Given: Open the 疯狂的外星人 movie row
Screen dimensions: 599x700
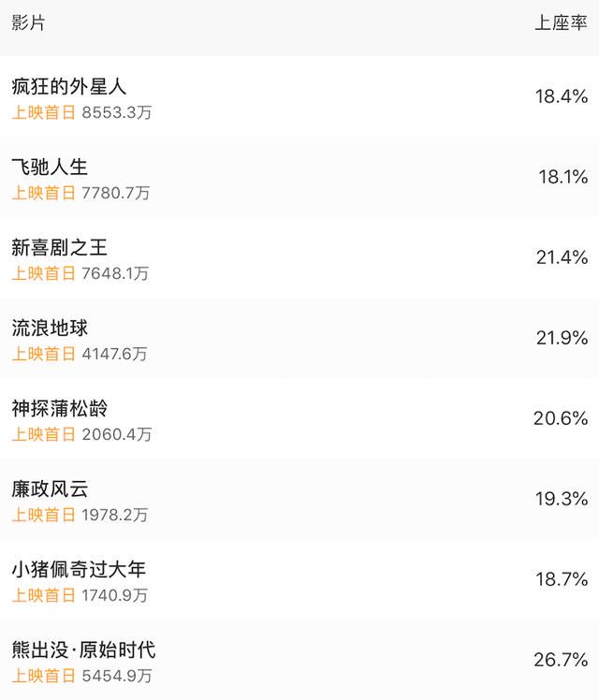Looking at the screenshot, I should [299, 96].
